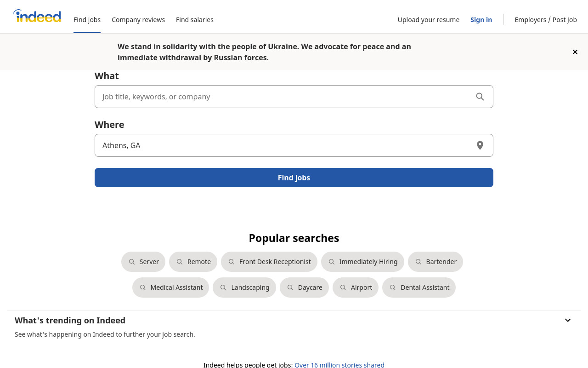Choose the Daycare search chip
Screen dimensions: 588x368
coord(304,287)
